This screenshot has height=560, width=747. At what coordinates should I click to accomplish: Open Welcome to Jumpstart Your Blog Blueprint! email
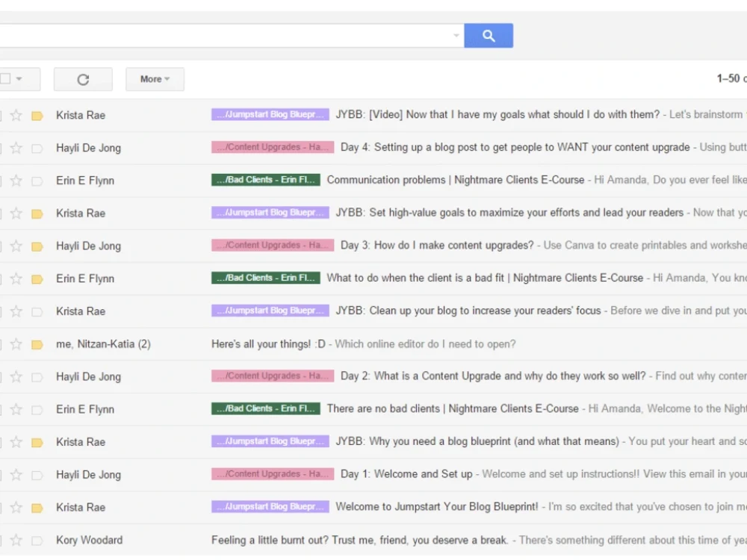point(437,506)
